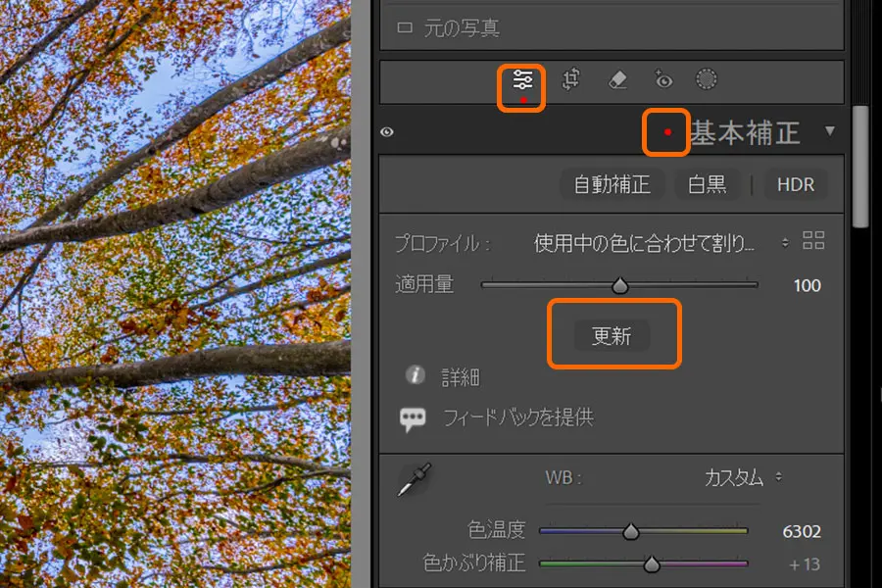
Task: Enable the 元の写真 checkbox
Action: point(405,27)
